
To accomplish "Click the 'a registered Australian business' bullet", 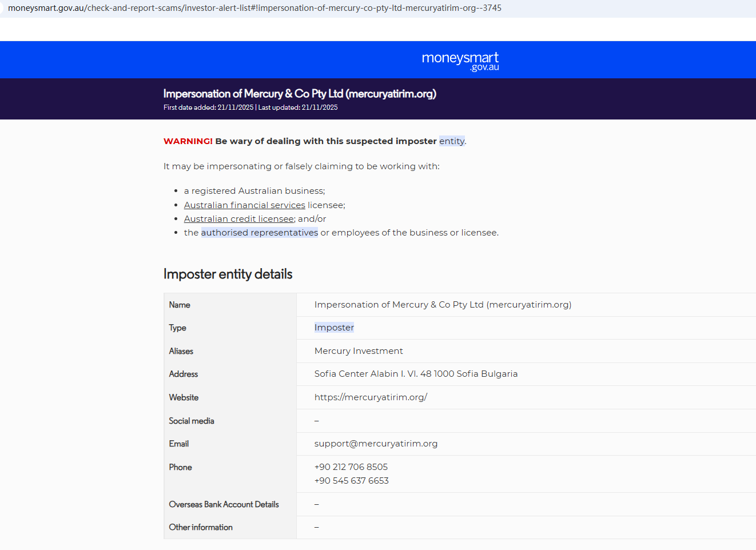I will point(254,191).
